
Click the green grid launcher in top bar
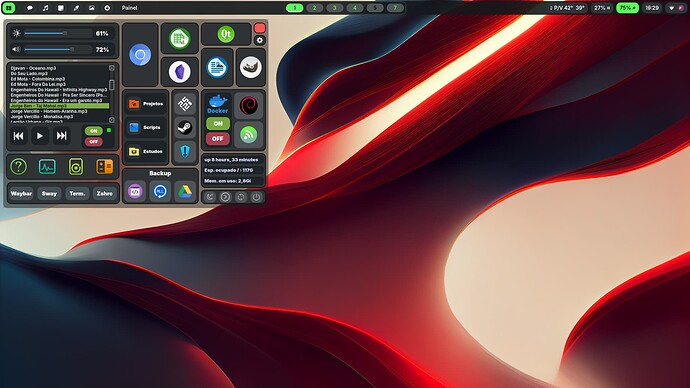(x=8, y=8)
